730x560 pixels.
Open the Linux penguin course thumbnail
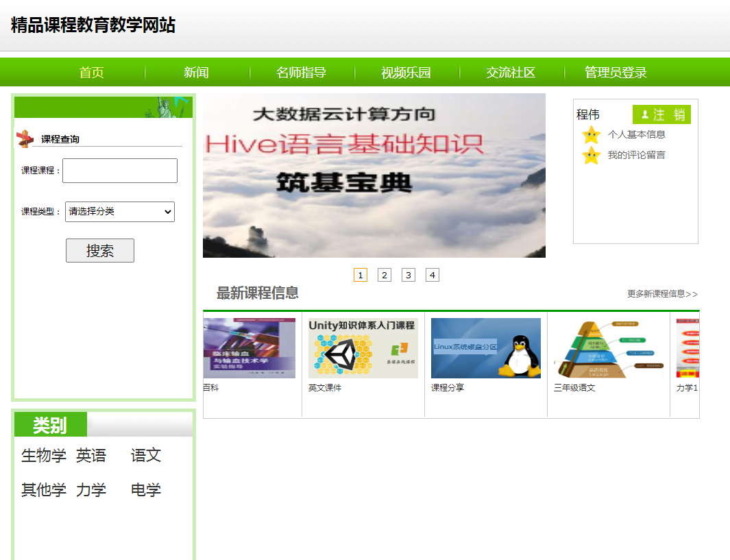(x=485, y=348)
